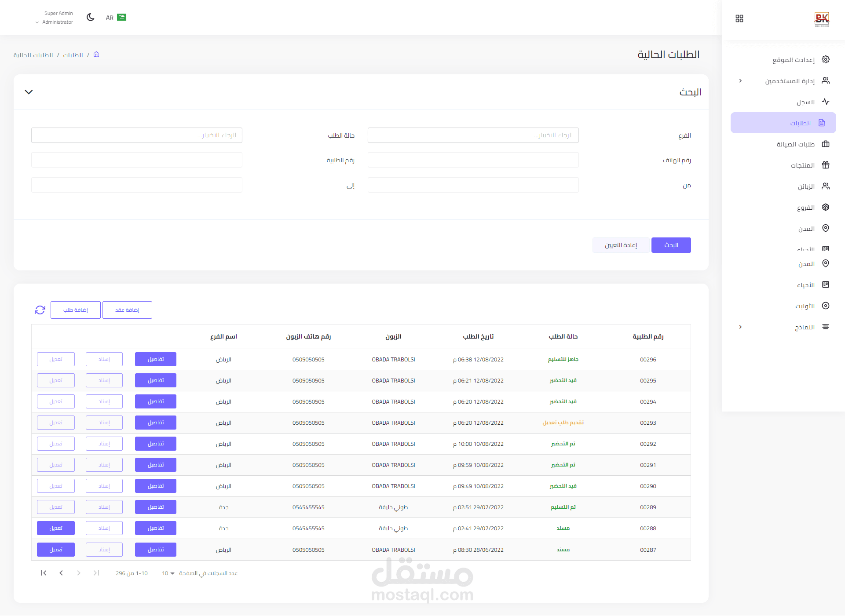Open the حالة الطلب status dropdown
The height and width of the screenshot is (616, 845).
click(137, 135)
